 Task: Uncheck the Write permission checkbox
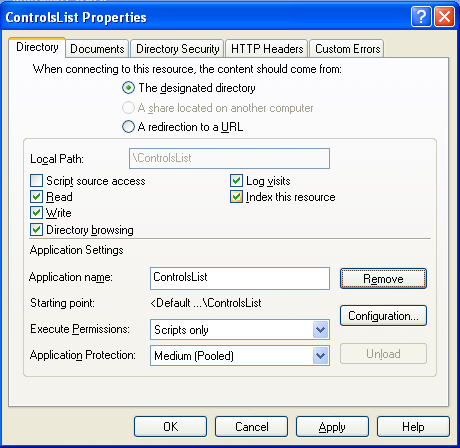(36, 213)
